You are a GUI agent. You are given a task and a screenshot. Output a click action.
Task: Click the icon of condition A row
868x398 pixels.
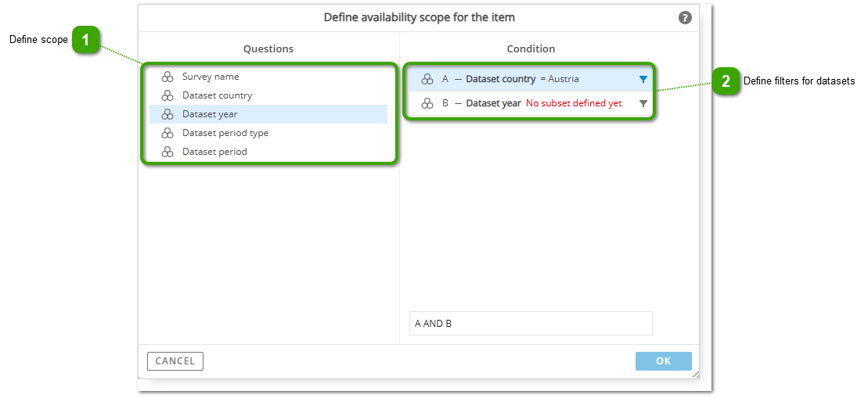(427, 79)
